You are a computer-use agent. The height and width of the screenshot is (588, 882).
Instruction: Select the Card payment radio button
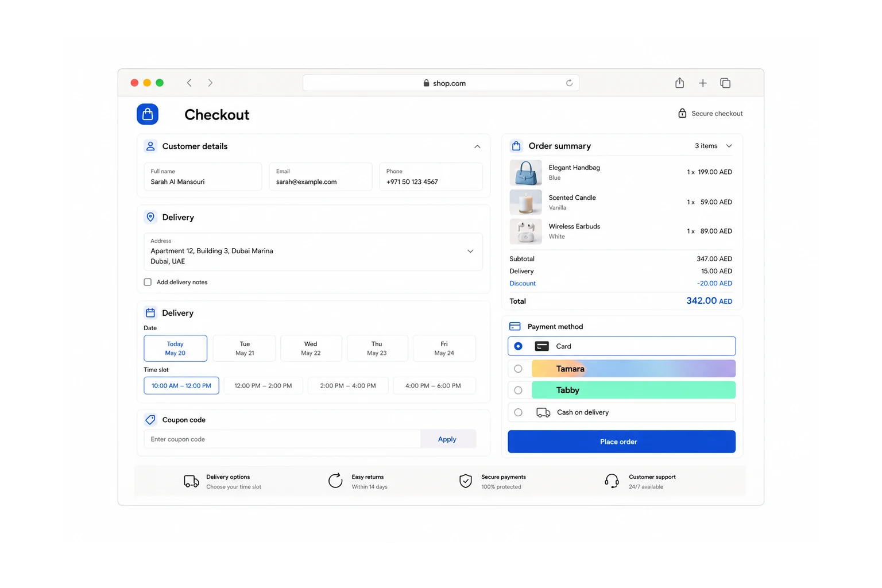coord(518,346)
